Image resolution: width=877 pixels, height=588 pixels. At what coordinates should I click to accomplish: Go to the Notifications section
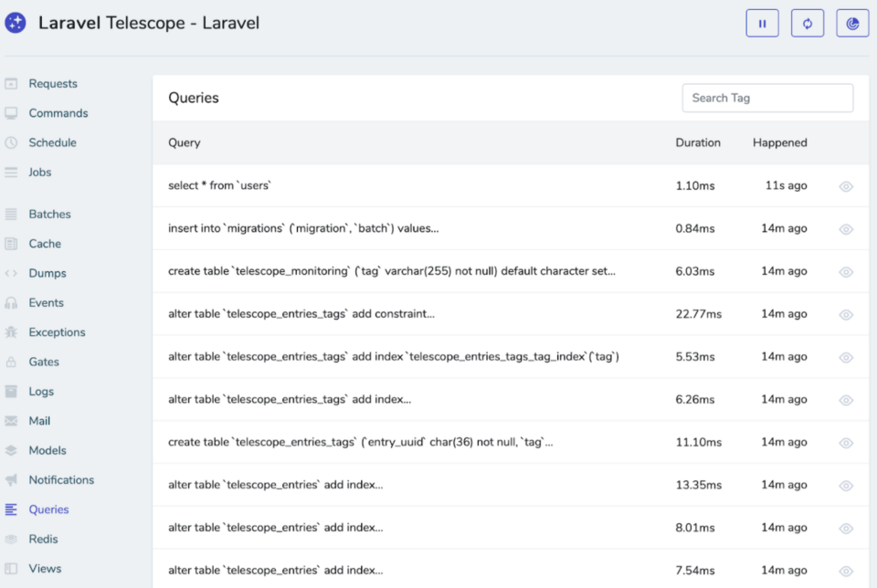click(x=61, y=480)
